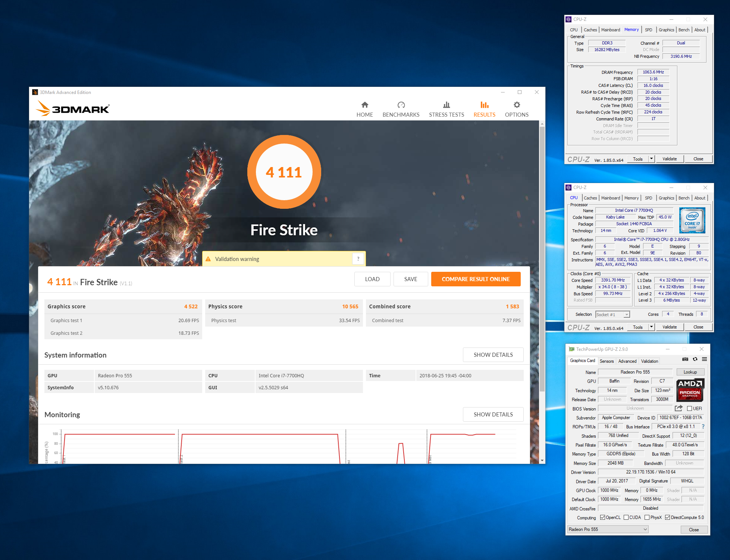Open the Validation tab in GPU-Z
Image resolution: width=730 pixels, height=560 pixels.
coord(649,361)
